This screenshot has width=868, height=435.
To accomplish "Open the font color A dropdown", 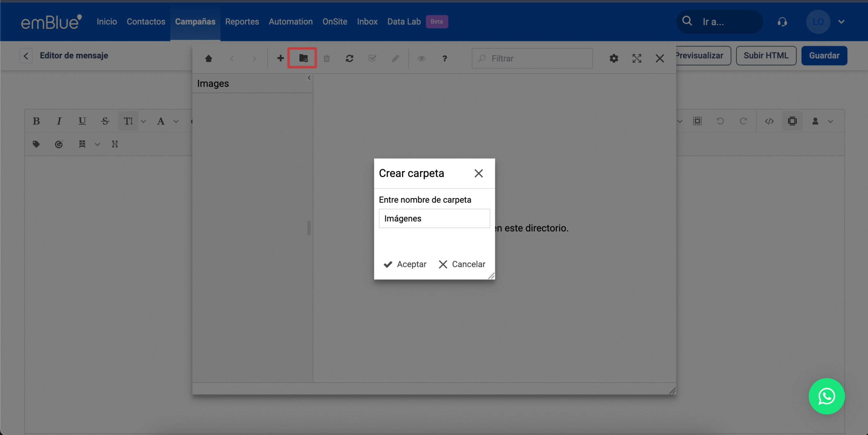I will click(x=176, y=121).
